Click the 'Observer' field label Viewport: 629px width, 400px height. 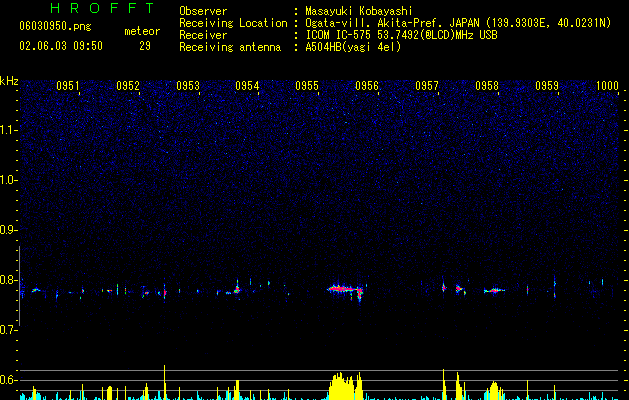coord(203,11)
